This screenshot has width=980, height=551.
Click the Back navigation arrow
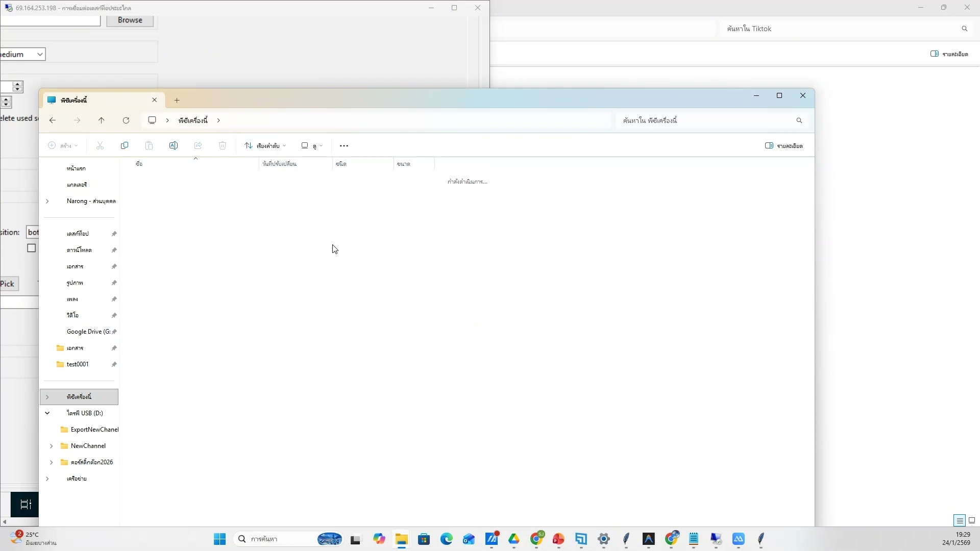pyautogui.click(x=53, y=120)
